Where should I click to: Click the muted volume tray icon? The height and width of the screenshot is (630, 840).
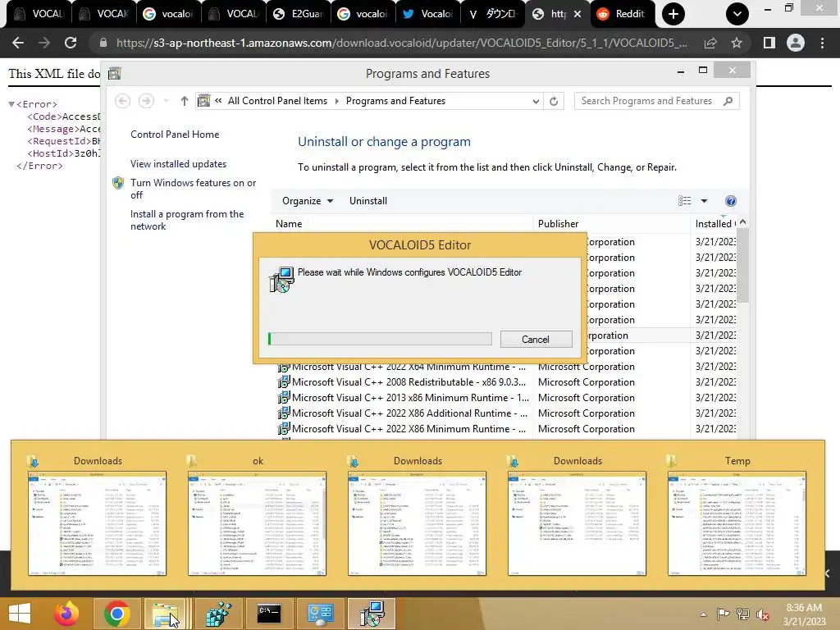[762, 614]
